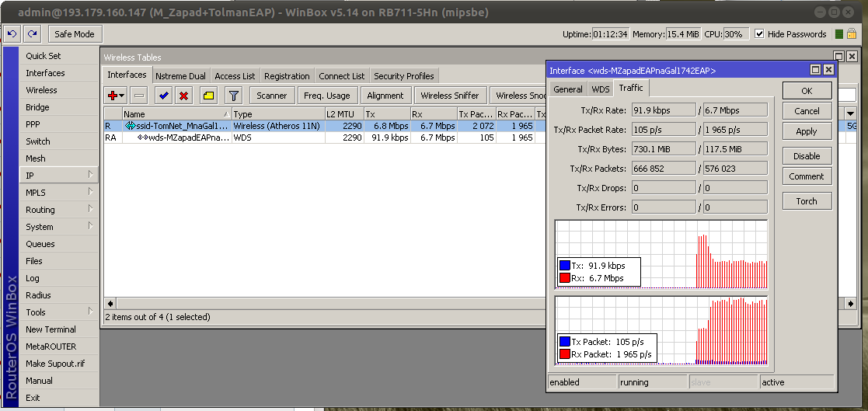Click the Comment button in dialog

pos(807,176)
